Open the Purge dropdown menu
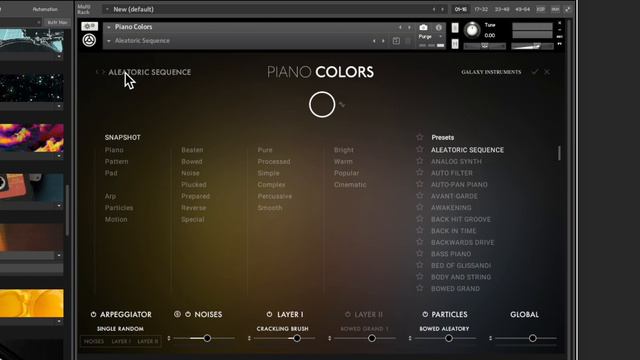The height and width of the screenshot is (360, 640). 431,36
